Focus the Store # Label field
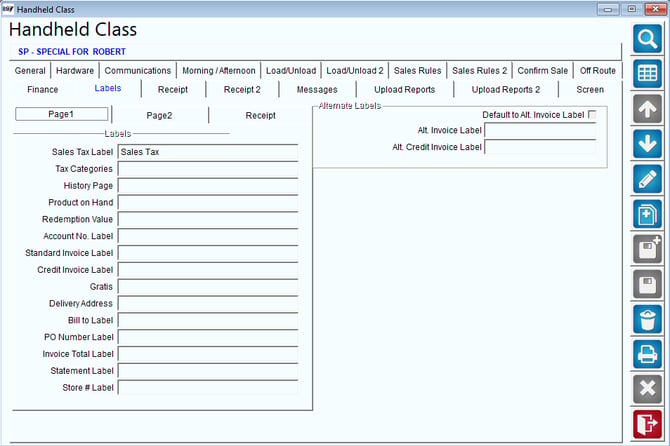 point(208,387)
